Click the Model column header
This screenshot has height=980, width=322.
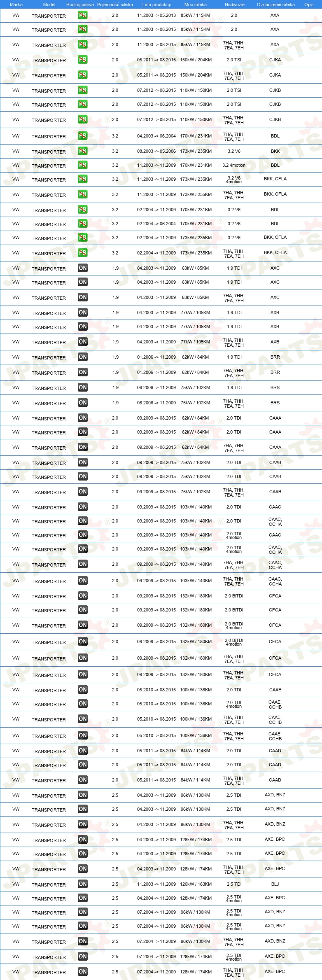(49, 5)
